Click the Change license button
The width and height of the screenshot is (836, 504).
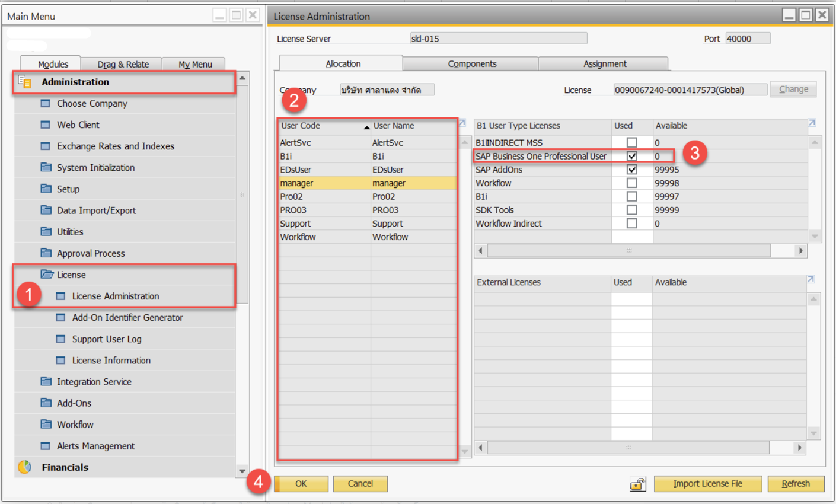coord(793,89)
